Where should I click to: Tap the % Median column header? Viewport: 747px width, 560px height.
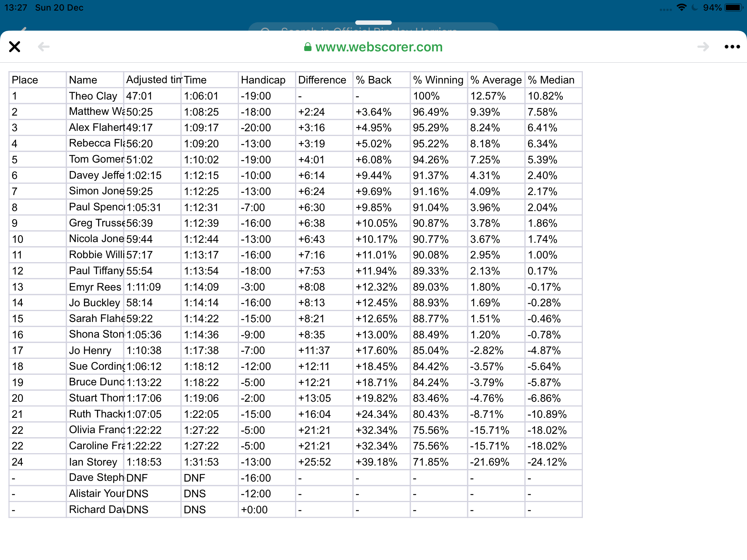pos(551,80)
